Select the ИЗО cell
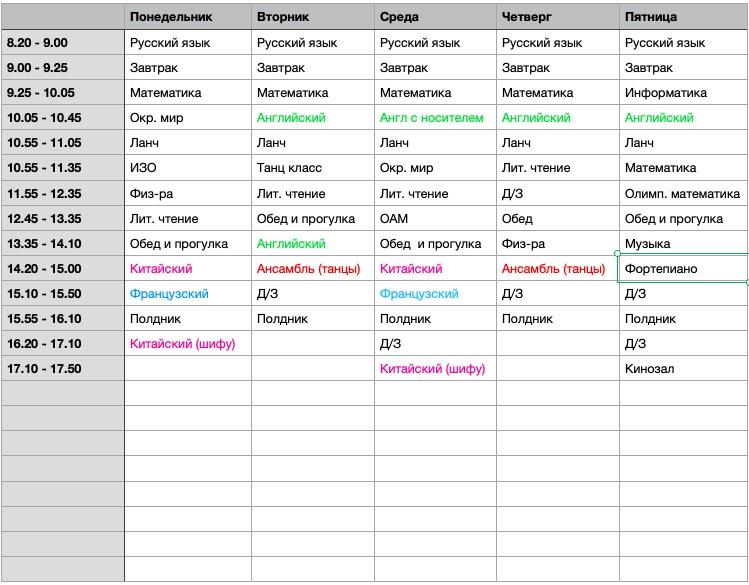 pyautogui.click(x=187, y=168)
